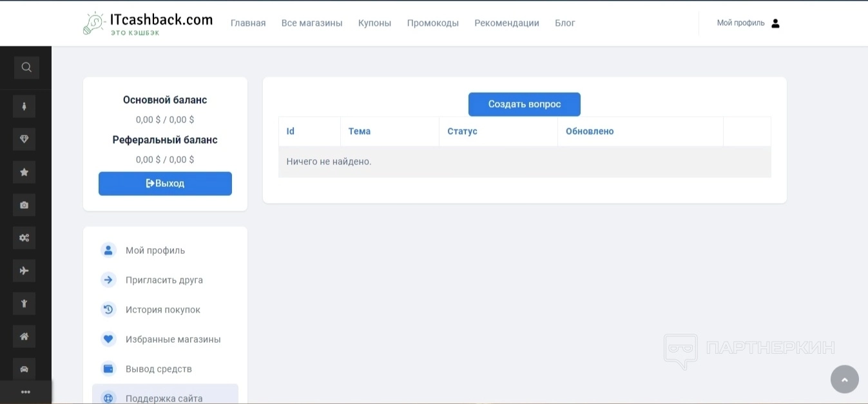The width and height of the screenshot is (868, 404).
Task: Open the woman figure category icon
Action: click(24, 106)
